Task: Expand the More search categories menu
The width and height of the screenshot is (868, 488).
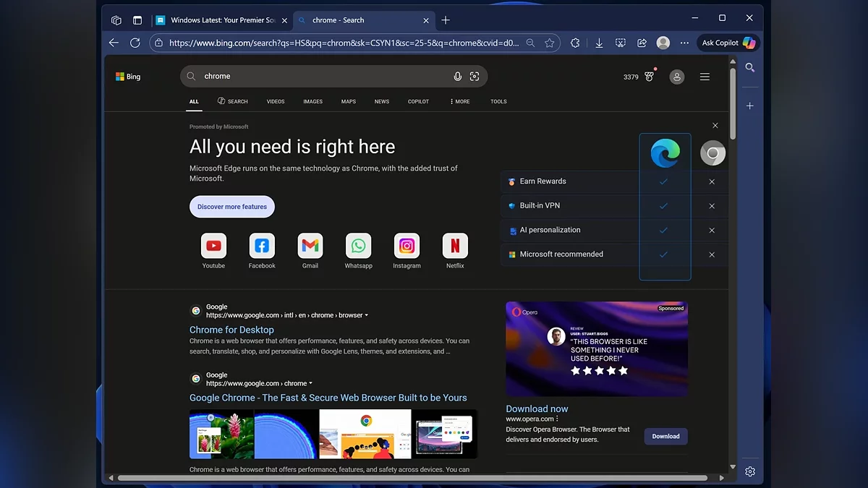Action: click(x=459, y=102)
